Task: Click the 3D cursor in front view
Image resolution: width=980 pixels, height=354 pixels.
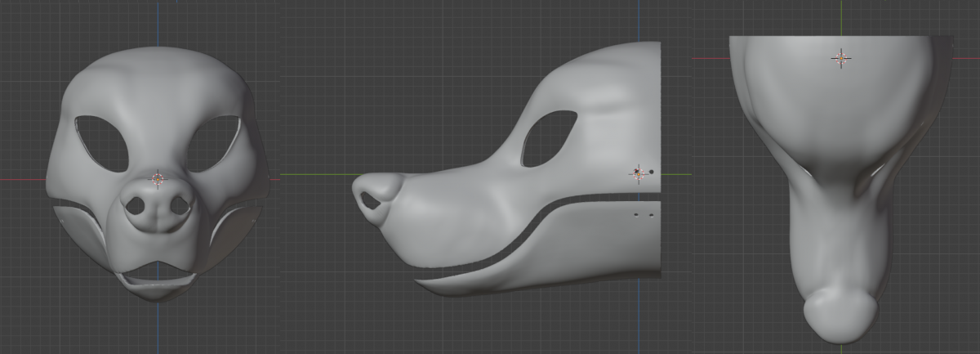Action: point(158,178)
